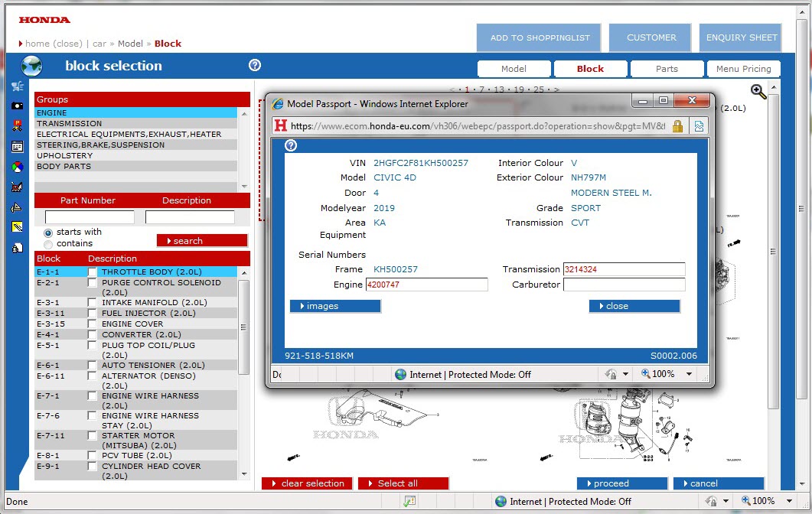Tick the checkbox for ENGINE COVER
The width and height of the screenshot is (812, 514).
tap(93, 324)
